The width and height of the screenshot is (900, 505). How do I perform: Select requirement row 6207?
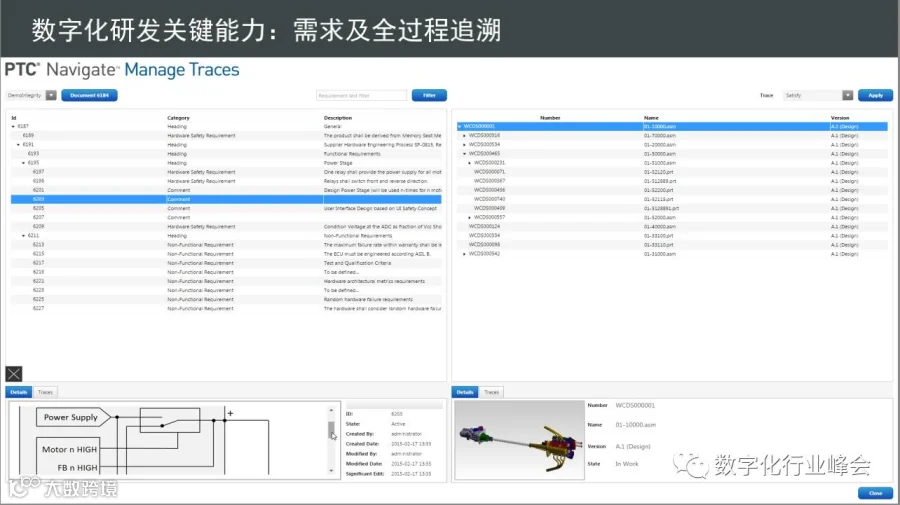pyautogui.click(x=226, y=217)
